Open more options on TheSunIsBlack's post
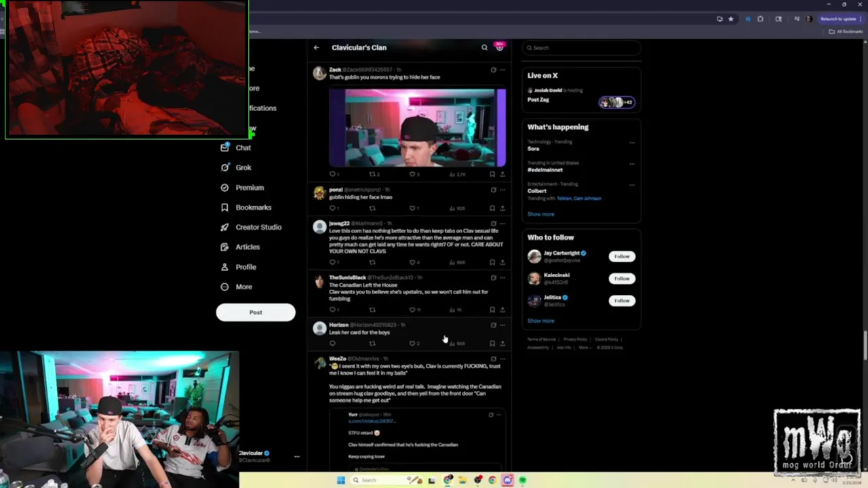This screenshot has width=868, height=488. pyautogui.click(x=502, y=278)
